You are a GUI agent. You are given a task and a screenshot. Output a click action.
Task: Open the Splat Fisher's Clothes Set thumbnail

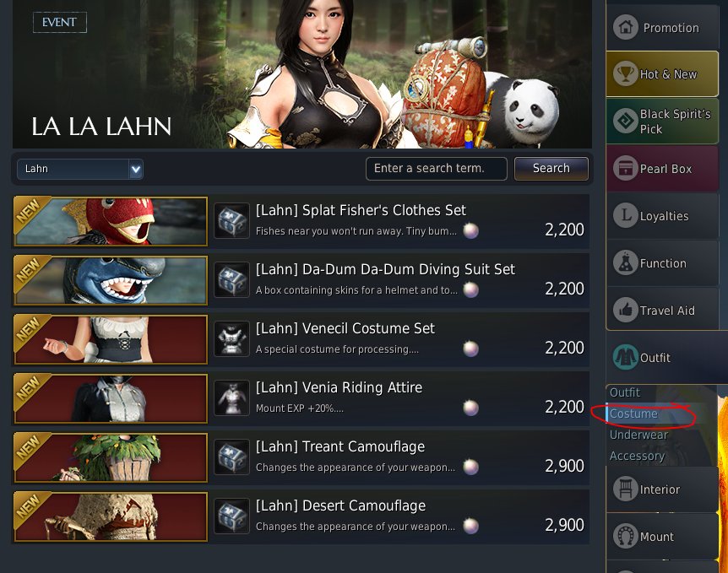111,221
